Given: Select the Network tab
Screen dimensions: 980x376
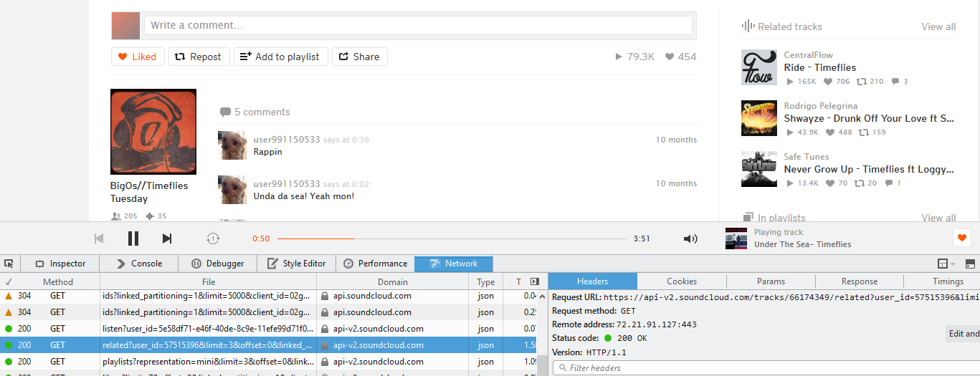Looking at the screenshot, I should pyautogui.click(x=454, y=264).
